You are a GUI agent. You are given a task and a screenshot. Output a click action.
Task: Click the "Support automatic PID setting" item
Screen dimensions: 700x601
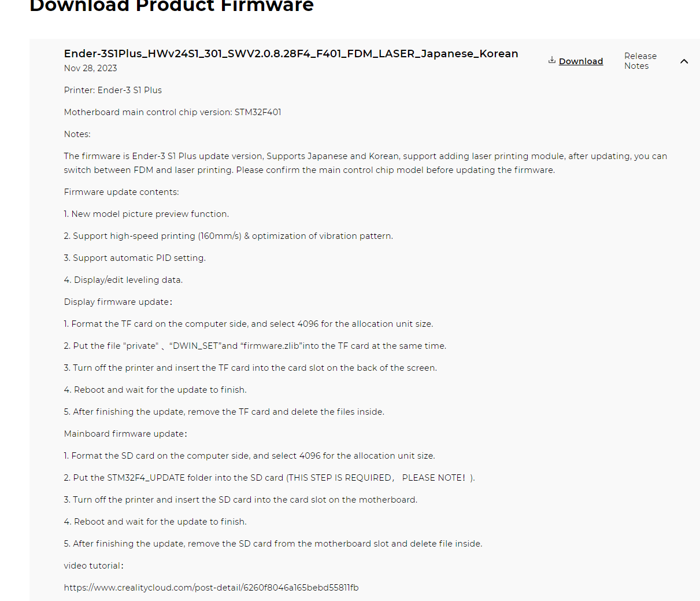135,258
